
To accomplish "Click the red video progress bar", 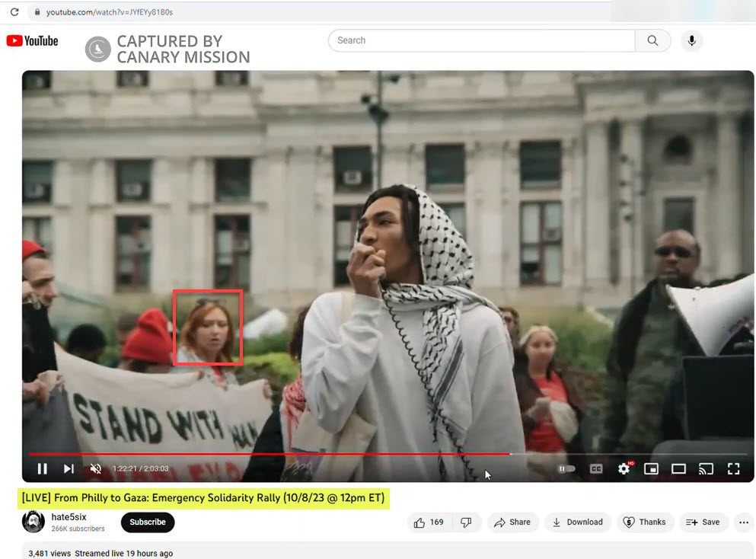I will pyautogui.click(x=266, y=454).
